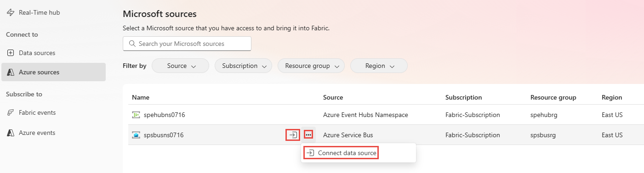Screen dimensions: 644x173
Task: Open the ellipsis menu for spsbusns0716
Action: (308, 135)
